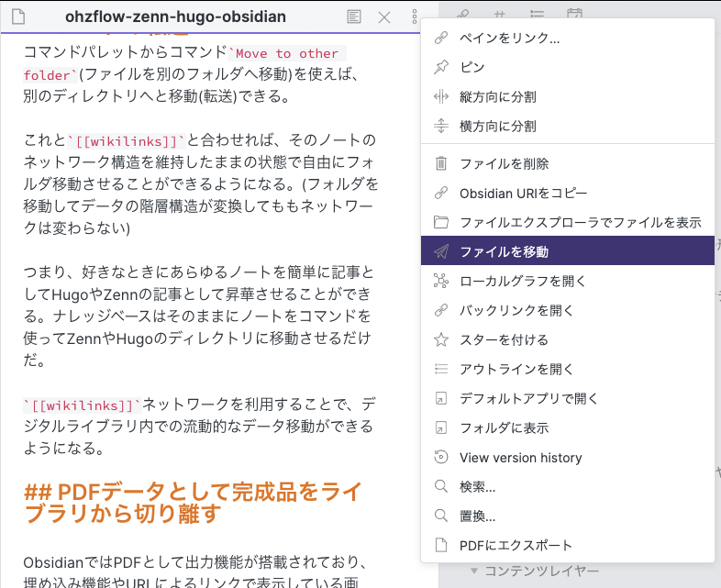Choose フォルダに表示 menu item
The width and height of the screenshot is (721, 588).
click(x=568, y=428)
